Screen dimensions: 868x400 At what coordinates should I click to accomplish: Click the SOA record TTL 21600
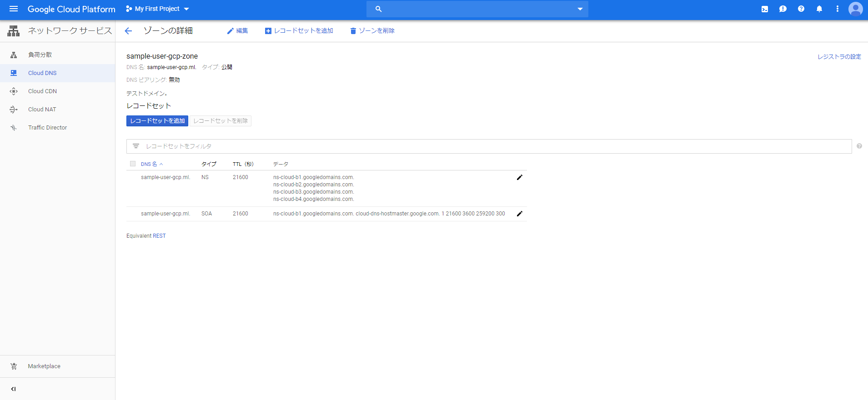point(241,214)
